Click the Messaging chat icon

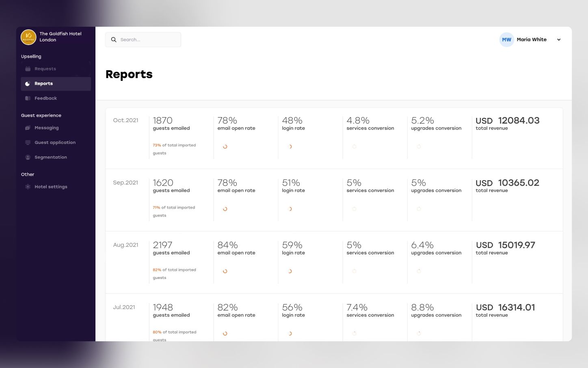(x=28, y=128)
